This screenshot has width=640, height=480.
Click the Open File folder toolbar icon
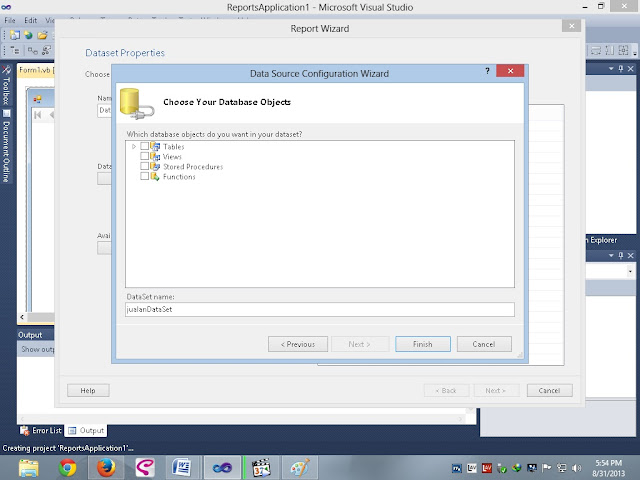[x=42, y=36]
